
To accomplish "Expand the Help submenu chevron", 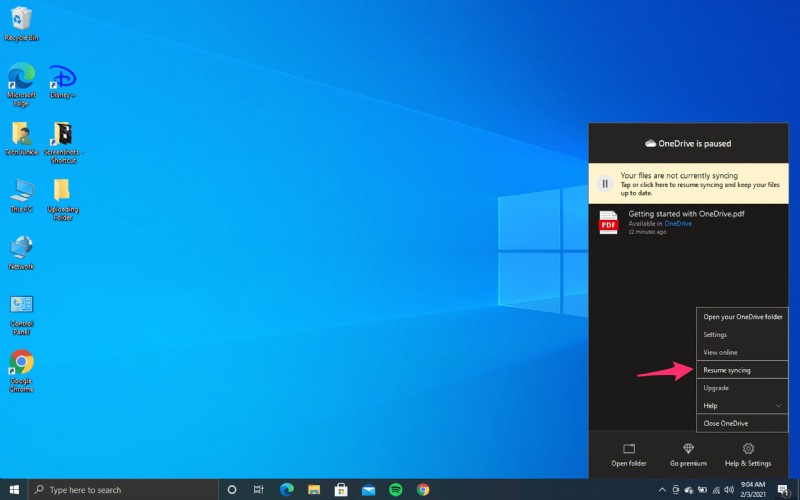I will point(778,406).
